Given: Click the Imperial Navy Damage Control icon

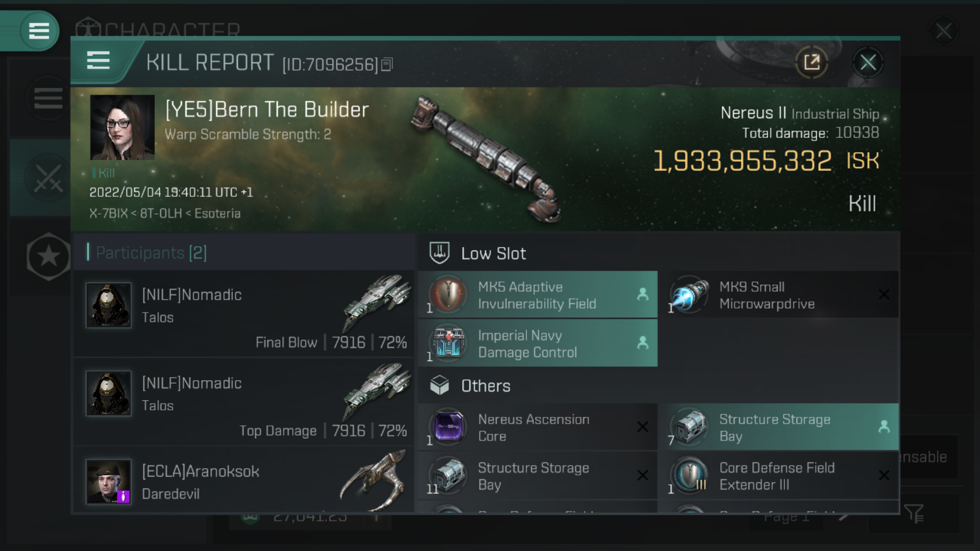Looking at the screenshot, I should [448, 343].
